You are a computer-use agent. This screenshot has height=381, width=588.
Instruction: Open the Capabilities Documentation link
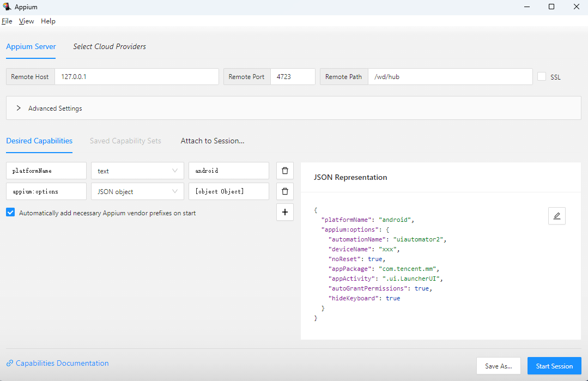(62, 363)
